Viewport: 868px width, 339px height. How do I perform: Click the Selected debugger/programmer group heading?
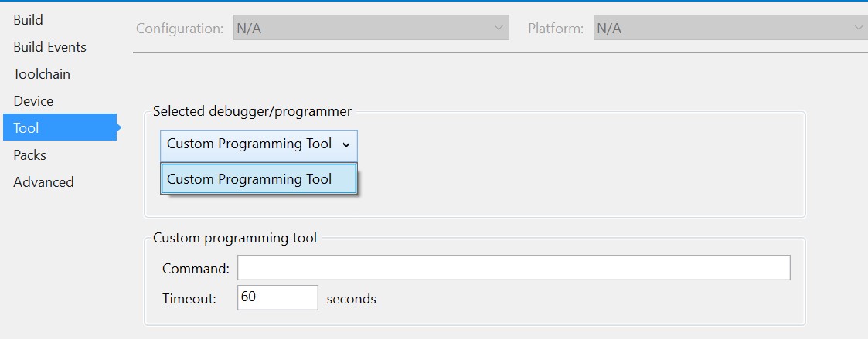[252, 111]
